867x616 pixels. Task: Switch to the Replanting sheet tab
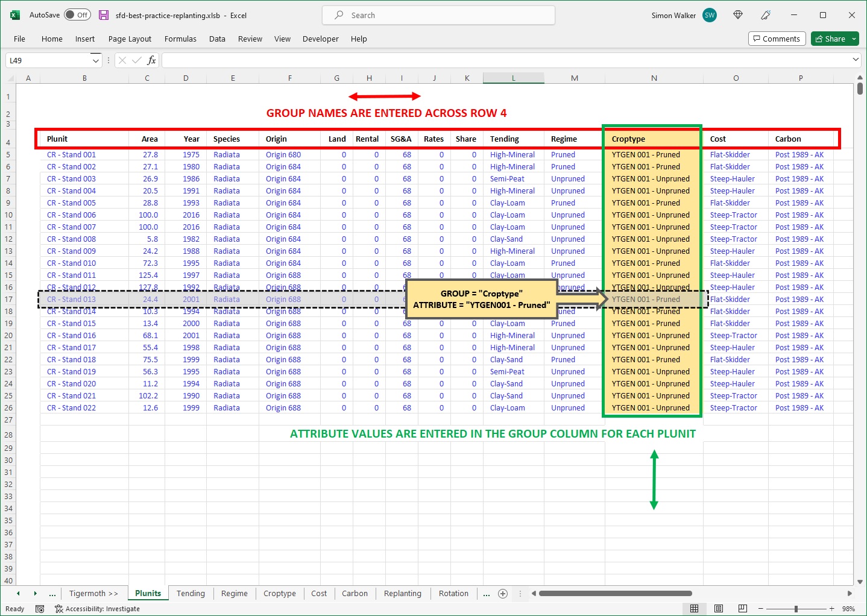pyautogui.click(x=403, y=594)
